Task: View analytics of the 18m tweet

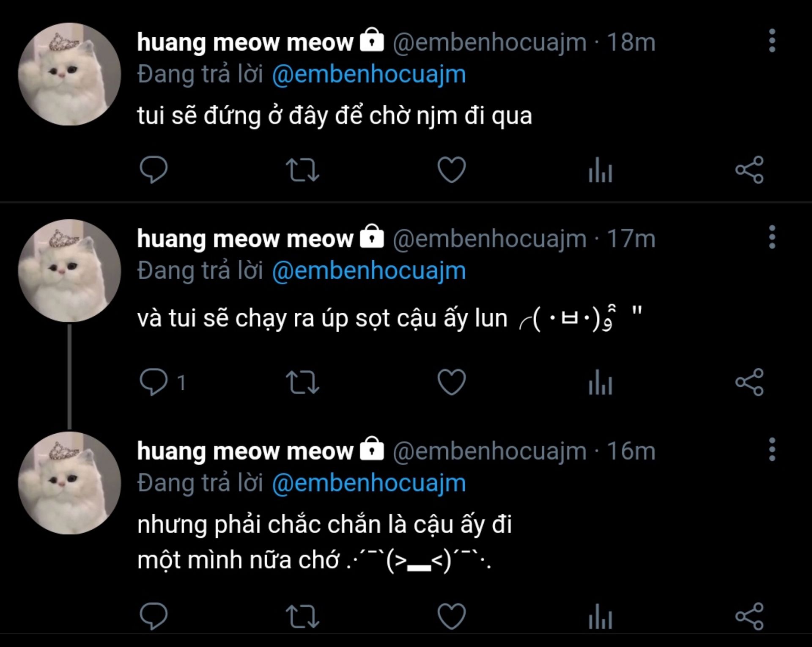Action: click(600, 170)
